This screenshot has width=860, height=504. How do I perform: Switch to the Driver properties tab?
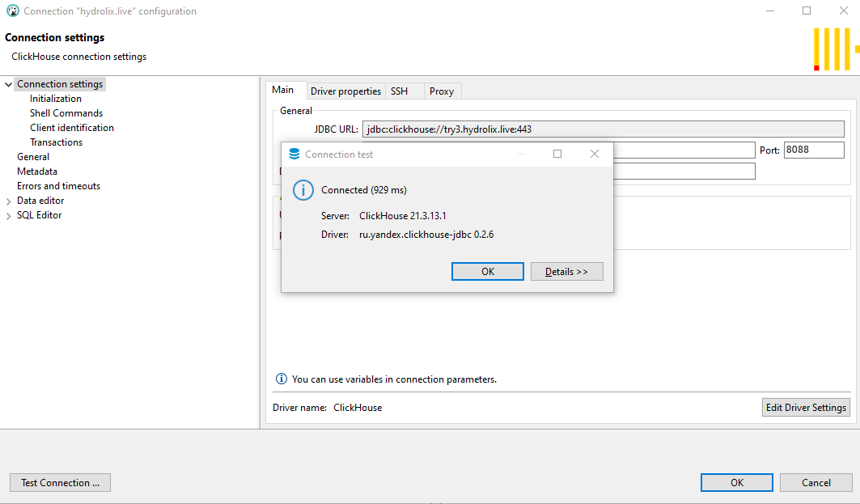coord(345,91)
